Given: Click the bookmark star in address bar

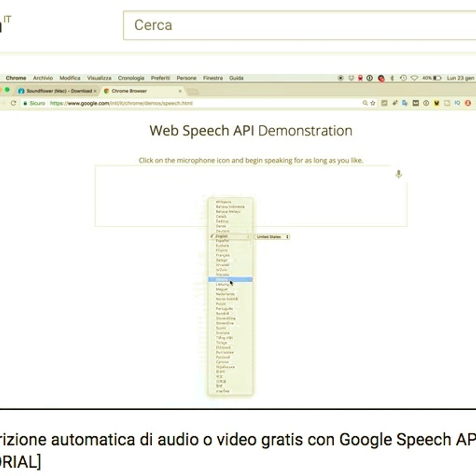Looking at the screenshot, I should (x=373, y=103).
